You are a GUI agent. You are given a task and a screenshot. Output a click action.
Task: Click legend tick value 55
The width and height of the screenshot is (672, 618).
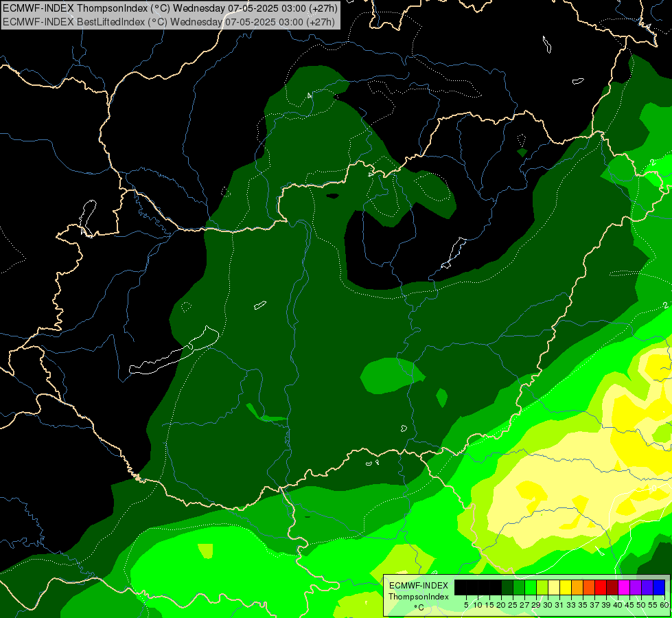653,605
